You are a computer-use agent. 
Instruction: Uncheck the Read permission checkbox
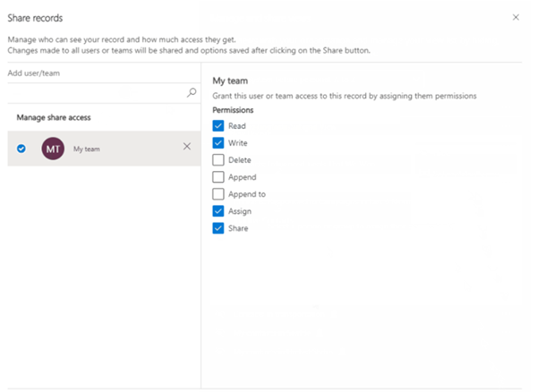click(x=218, y=126)
